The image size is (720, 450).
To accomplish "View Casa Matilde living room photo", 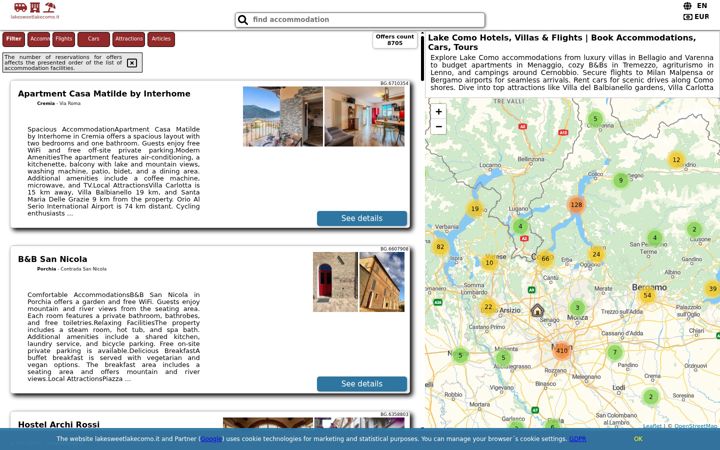I will (365, 117).
